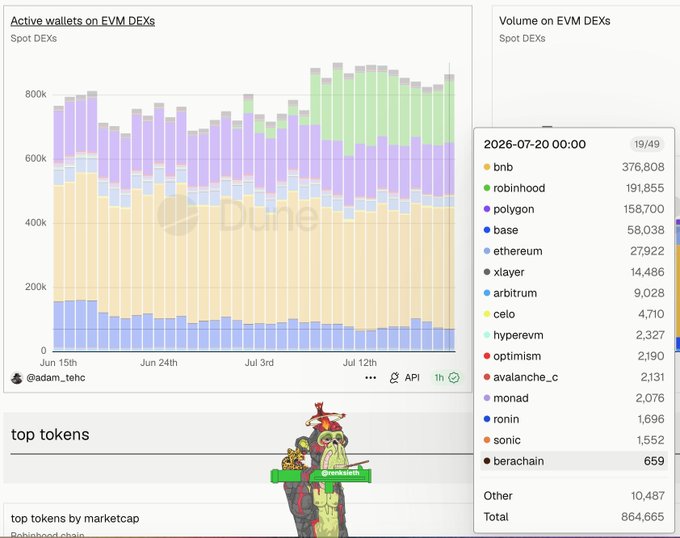Click the sonic orange legend dot
Viewport: 680px width, 538px height.
pos(487,440)
